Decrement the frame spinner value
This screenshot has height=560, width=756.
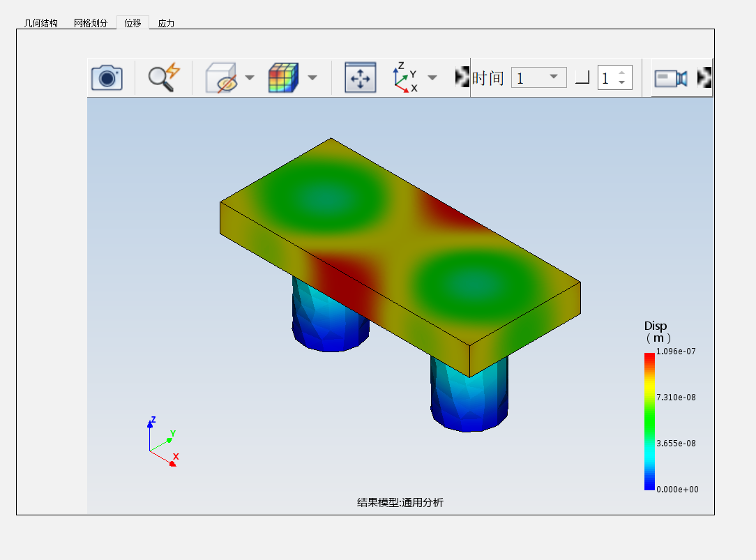pos(622,82)
